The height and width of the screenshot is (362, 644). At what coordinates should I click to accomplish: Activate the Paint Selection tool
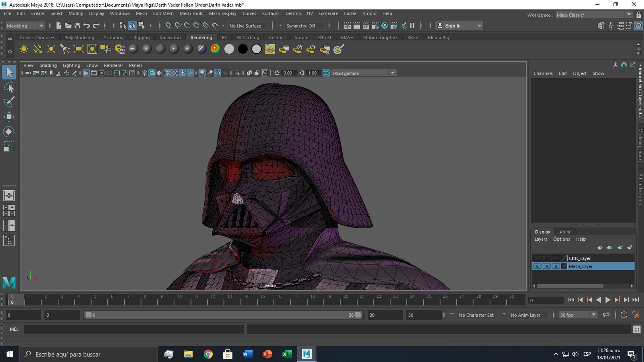point(9,102)
